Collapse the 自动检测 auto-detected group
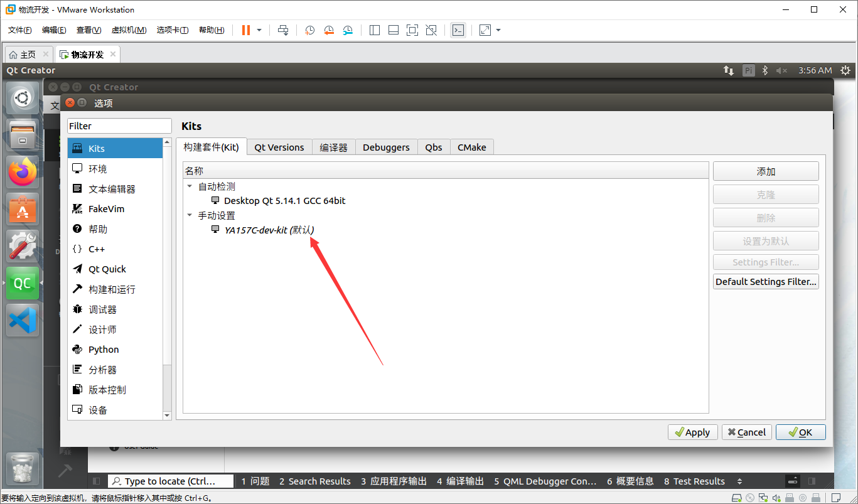This screenshot has height=504, width=858. tap(190, 186)
